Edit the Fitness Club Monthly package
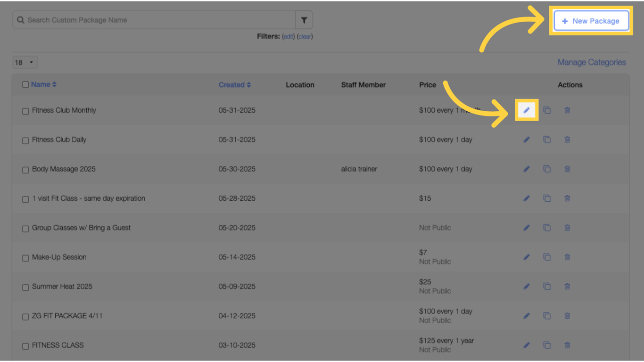The image size is (644, 362). coord(527,110)
